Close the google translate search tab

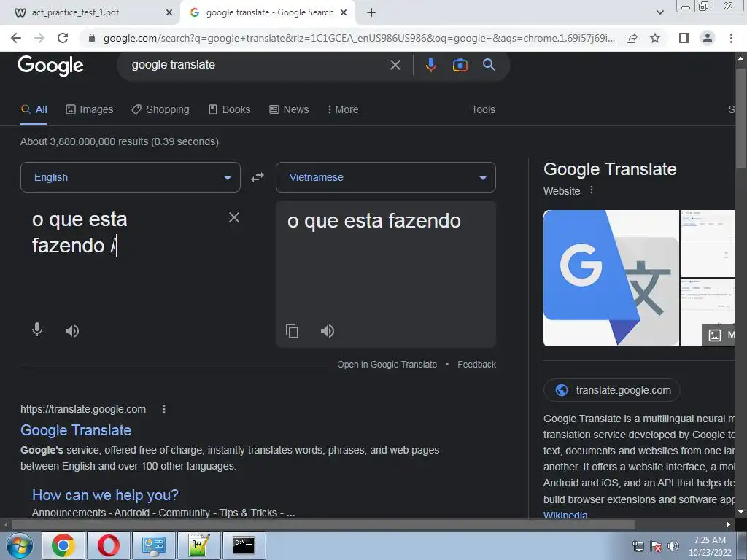[344, 12]
